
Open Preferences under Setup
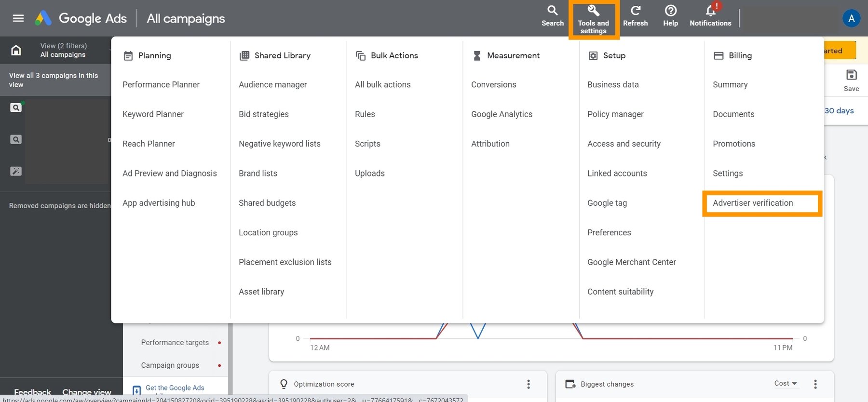[609, 233]
